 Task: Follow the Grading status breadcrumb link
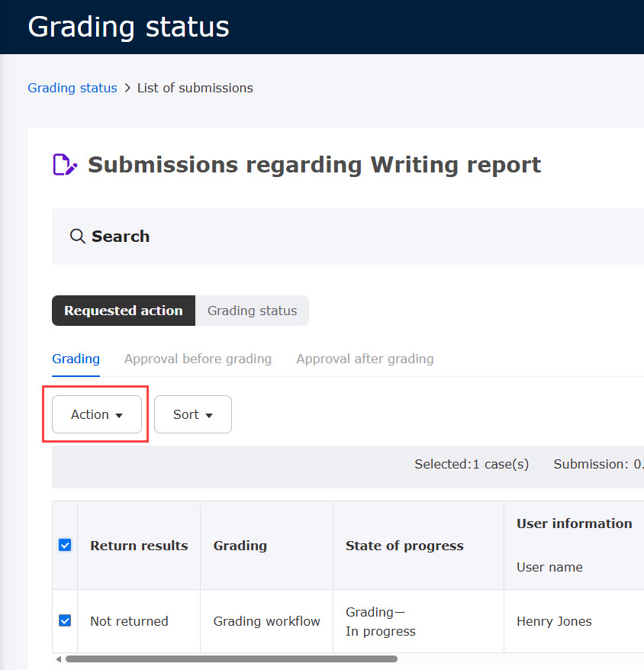pyautogui.click(x=72, y=88)
